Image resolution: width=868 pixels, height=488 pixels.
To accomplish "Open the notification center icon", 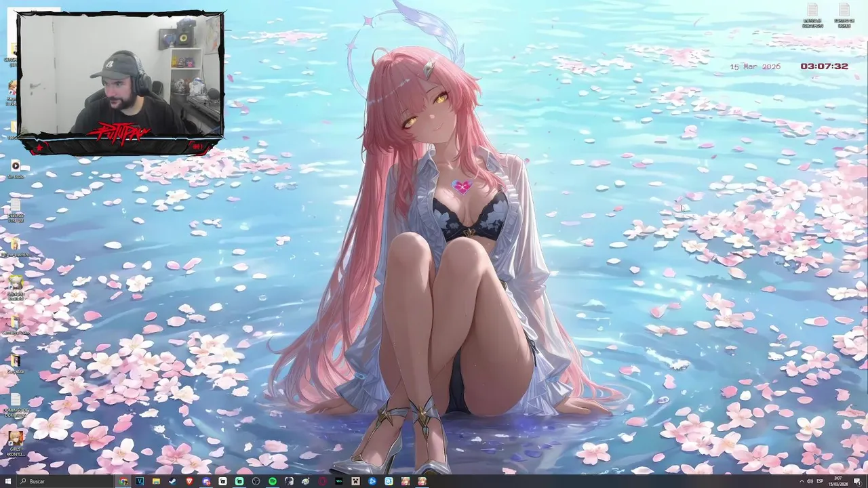I will point(858,481).
